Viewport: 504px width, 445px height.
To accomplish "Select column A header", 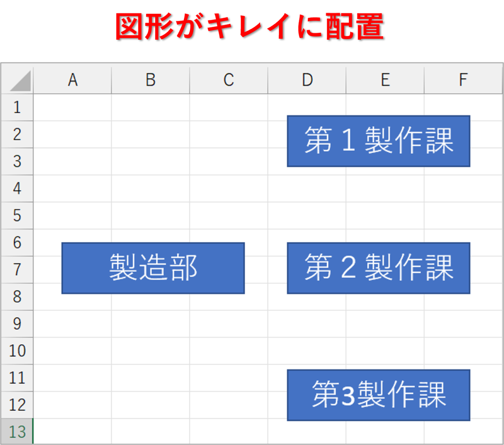I will pyautogui.click(x=72, y=80).
